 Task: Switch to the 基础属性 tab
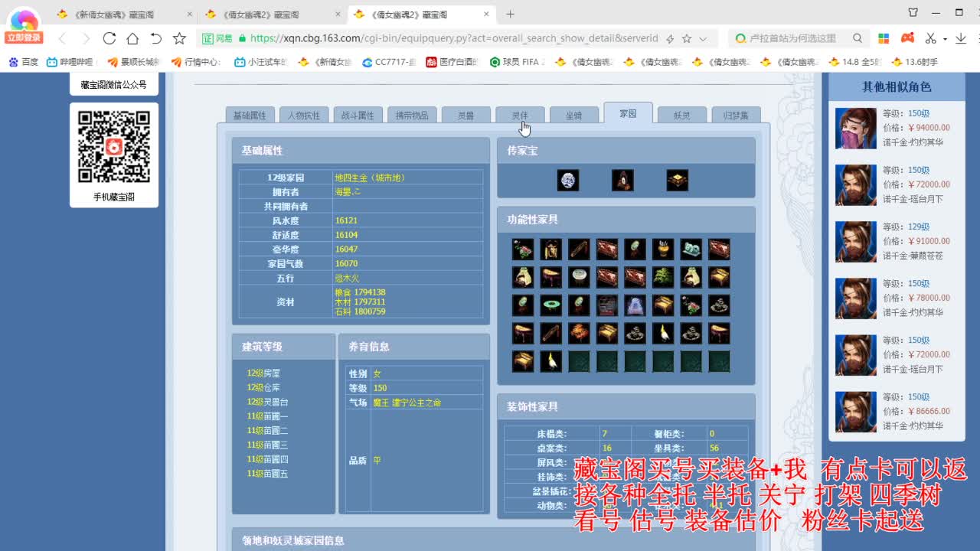tap(249, 113)
